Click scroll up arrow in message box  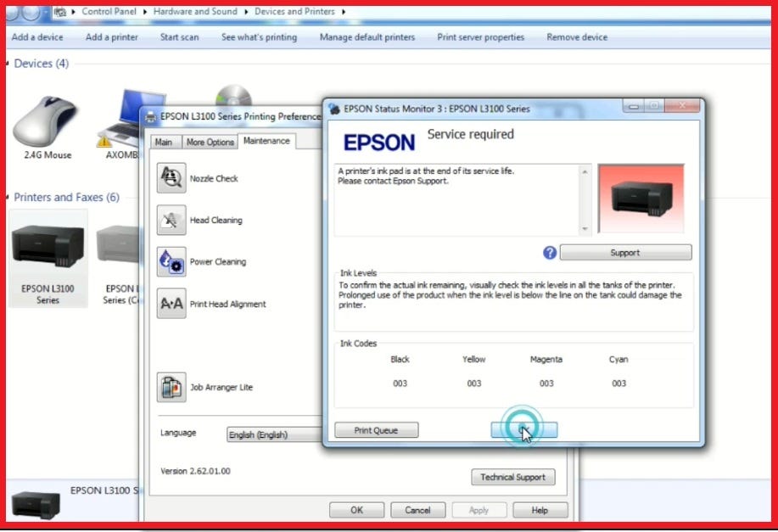click(585, 171)
